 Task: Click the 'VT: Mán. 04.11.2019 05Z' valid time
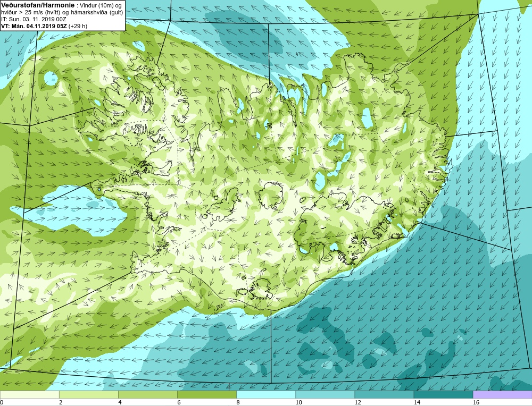coord(34,26)
